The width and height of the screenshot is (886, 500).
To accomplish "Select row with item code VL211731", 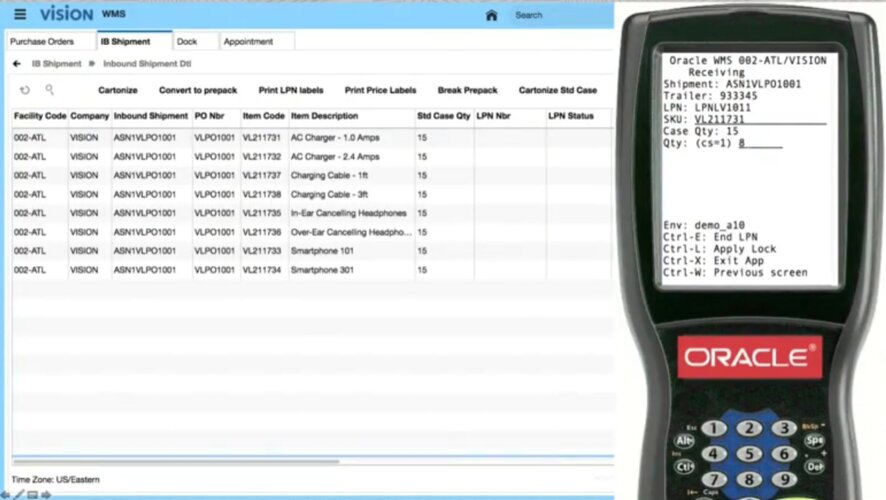I will [x=312, y=138].
